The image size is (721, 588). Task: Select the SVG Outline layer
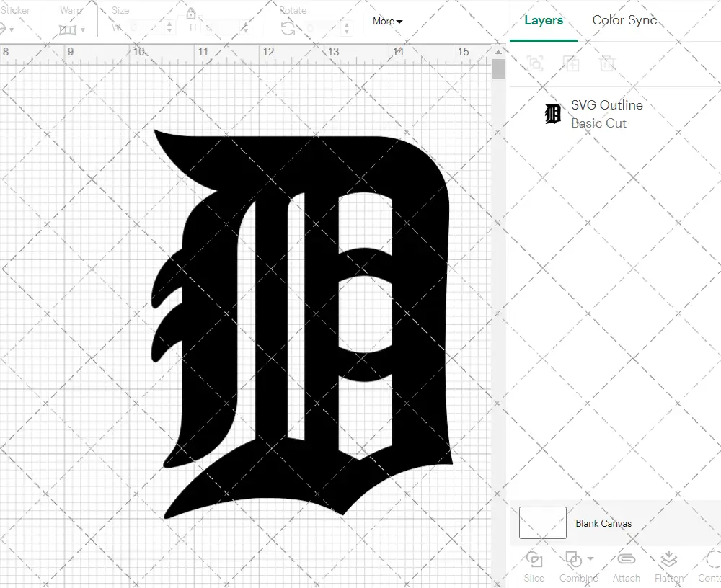(x=606, y=114)
